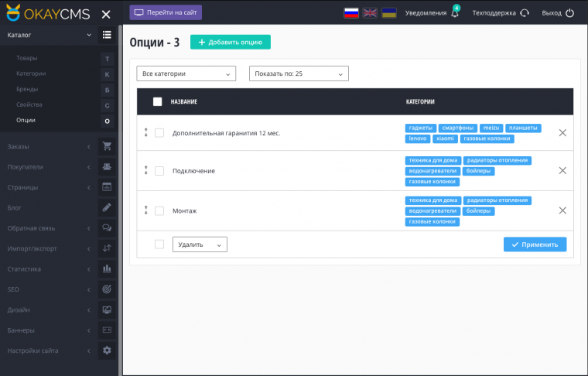Open Товары in the catalog menu

click(x=27, y=58)
